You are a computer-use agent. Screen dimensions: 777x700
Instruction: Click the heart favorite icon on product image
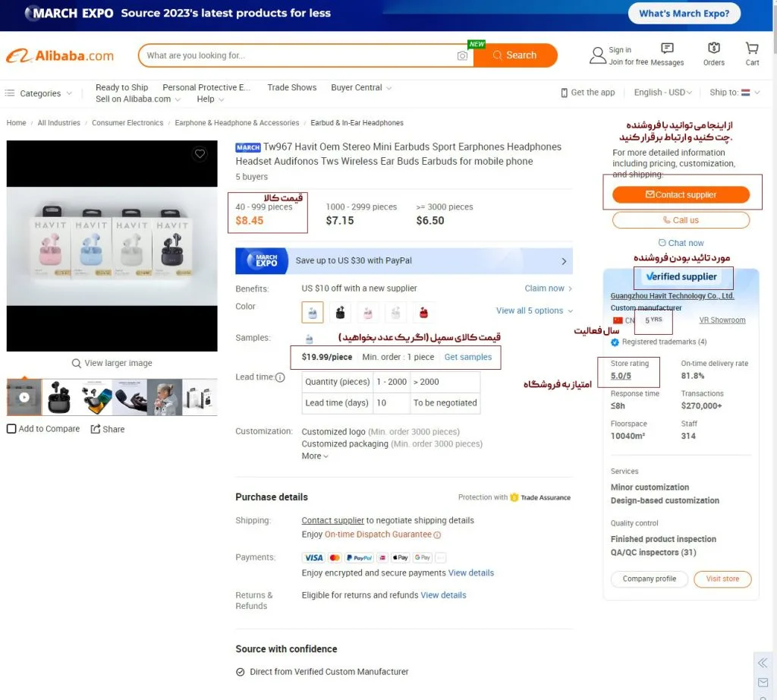200,153
